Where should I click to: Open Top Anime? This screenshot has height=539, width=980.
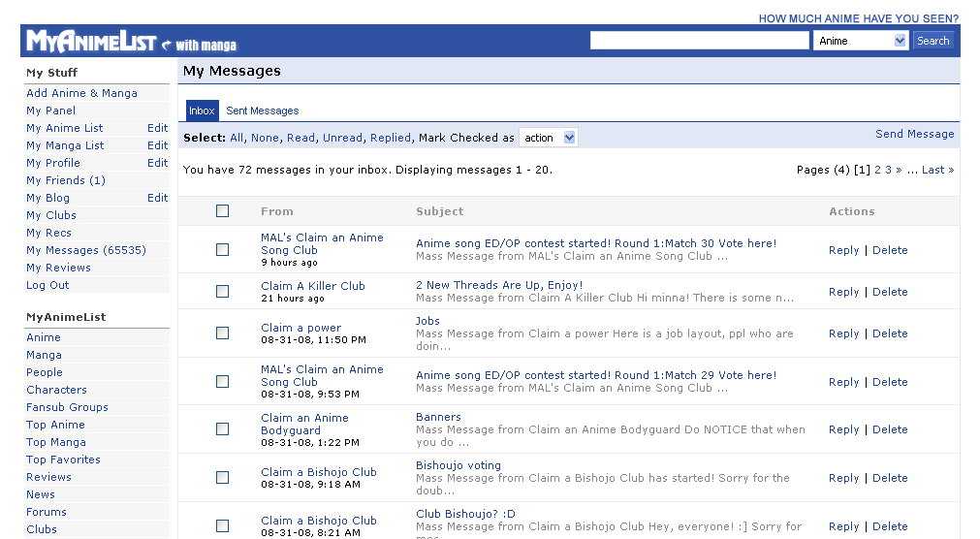55,426
